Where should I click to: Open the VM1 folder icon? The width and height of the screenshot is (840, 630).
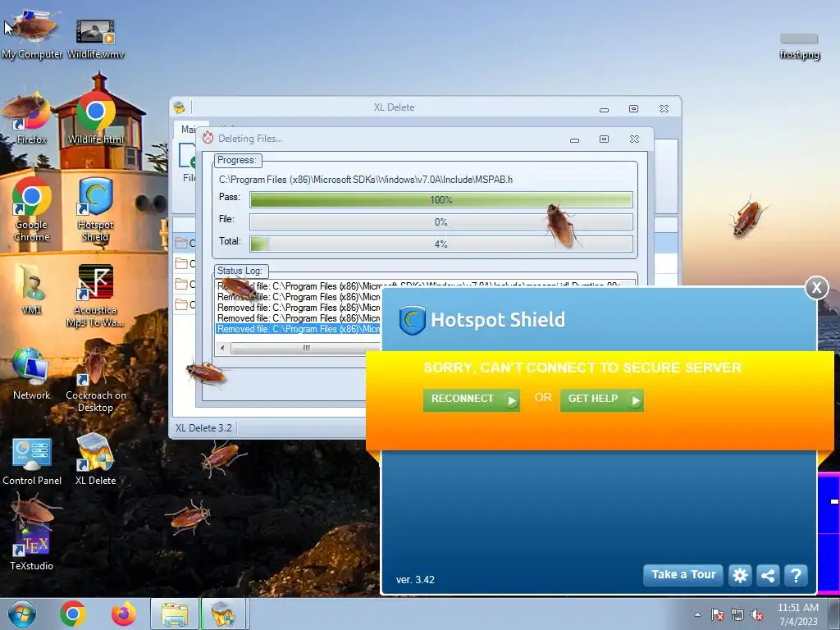32,290
